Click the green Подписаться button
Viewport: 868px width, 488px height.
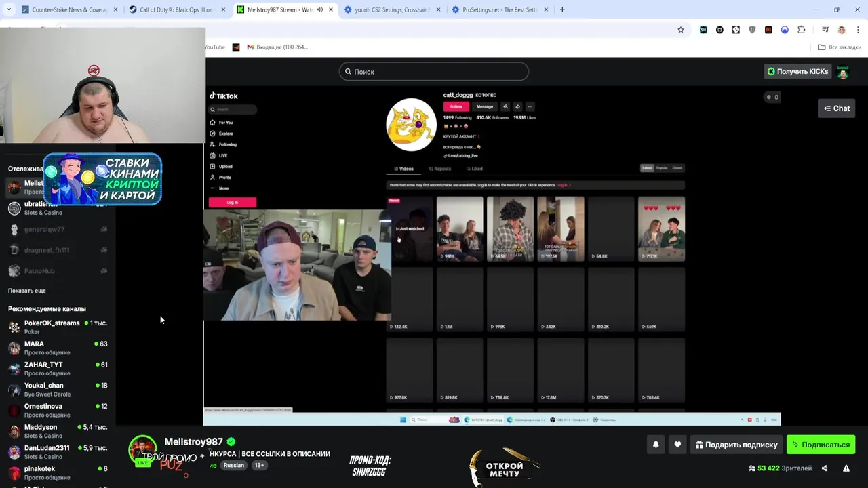coord(821,445)
